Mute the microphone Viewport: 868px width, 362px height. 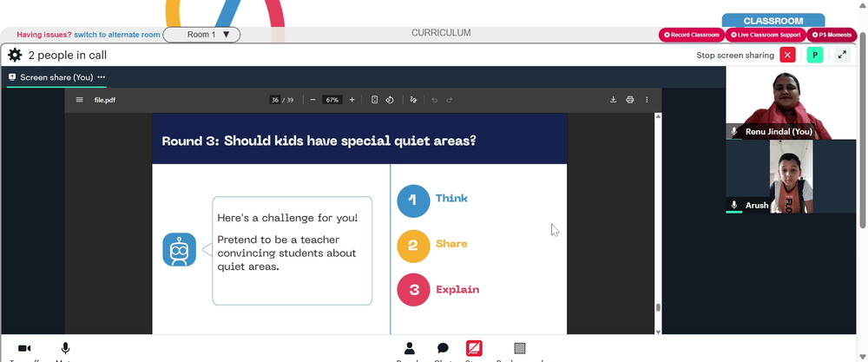[x=65, y=349]
